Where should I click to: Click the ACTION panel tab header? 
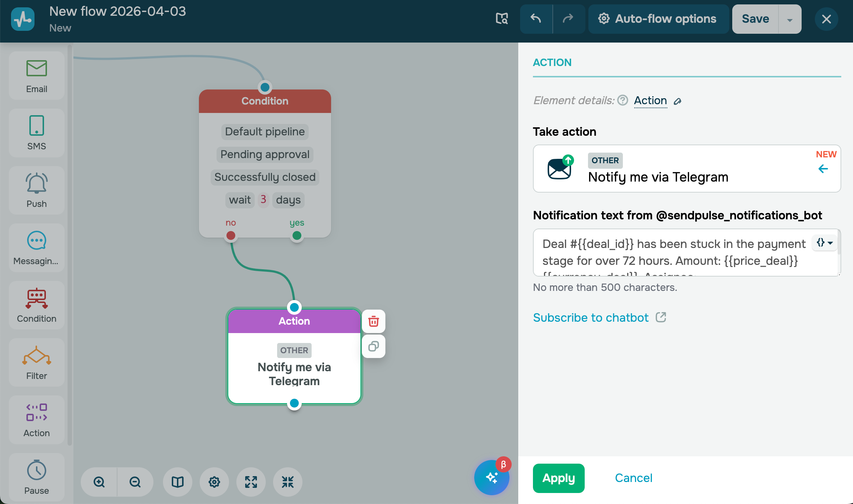pyautogui.click(x=552, y=62)
